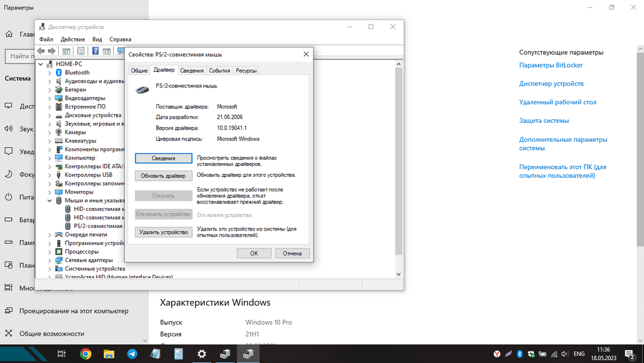Click the Bluetooth icon in device tree

[59, 72]
